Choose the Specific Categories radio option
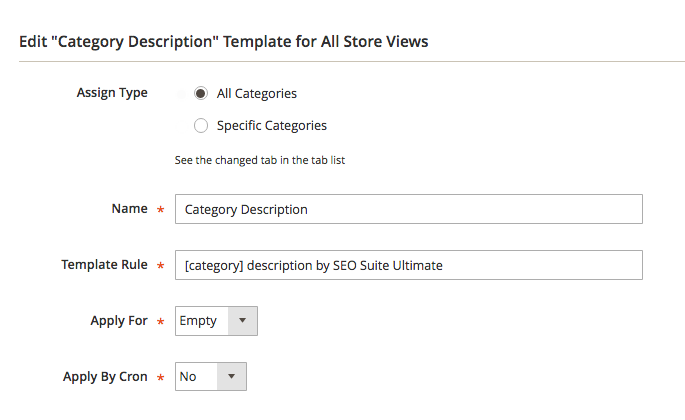 click(201, 126)
